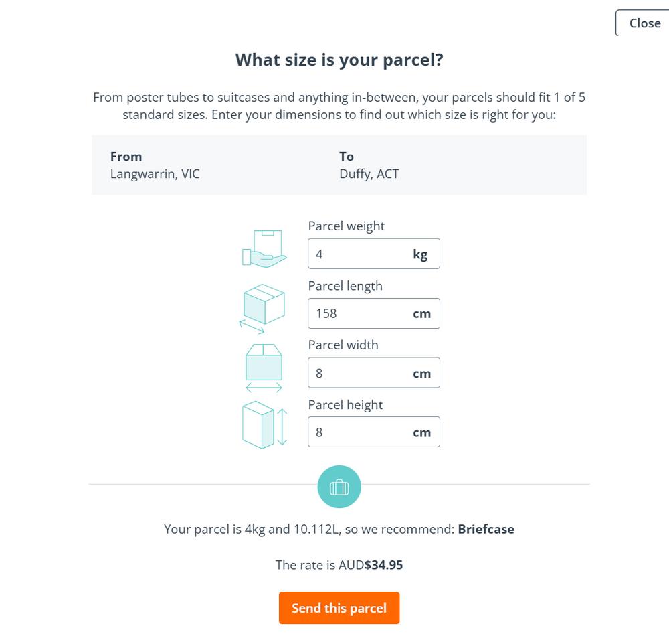
Task: Select the Parcel width input showing 8
Action: (374, 373)
